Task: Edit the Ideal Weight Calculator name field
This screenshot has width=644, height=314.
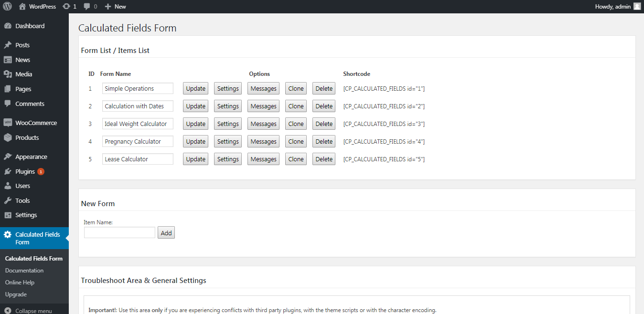Action: coord(138,124)
